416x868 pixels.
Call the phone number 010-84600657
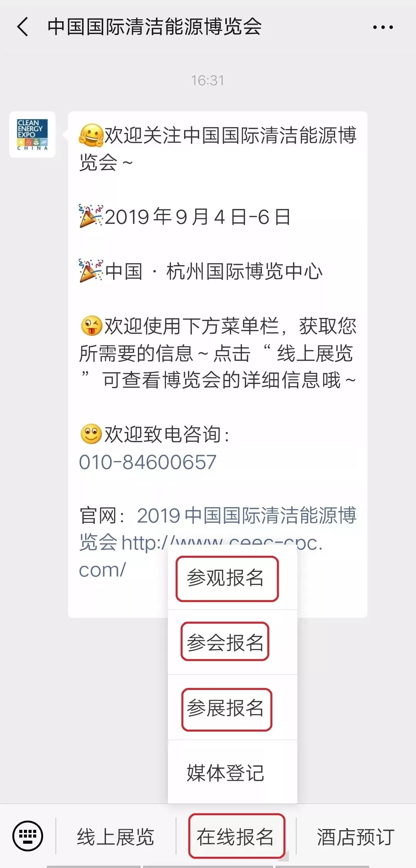tap(148, 462)
